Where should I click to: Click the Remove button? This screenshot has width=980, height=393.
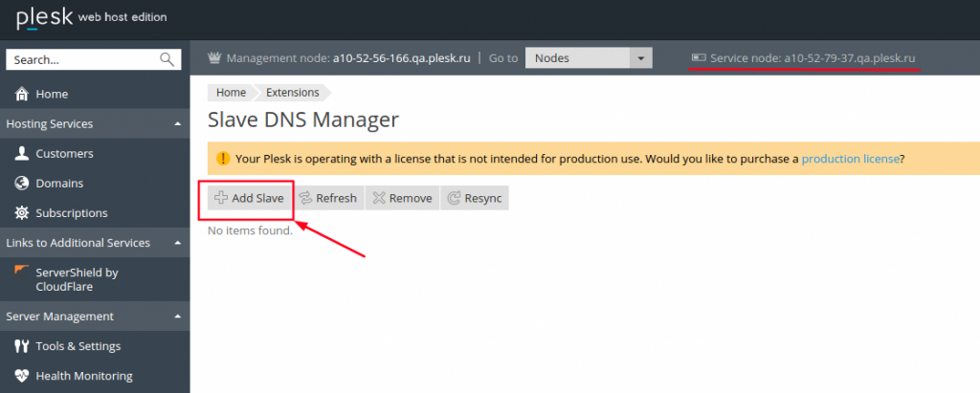(403, 198)
